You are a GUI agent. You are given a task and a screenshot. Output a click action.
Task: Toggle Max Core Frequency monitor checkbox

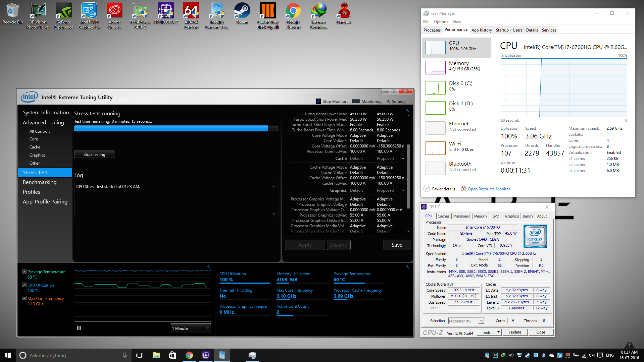pos(24,298)
